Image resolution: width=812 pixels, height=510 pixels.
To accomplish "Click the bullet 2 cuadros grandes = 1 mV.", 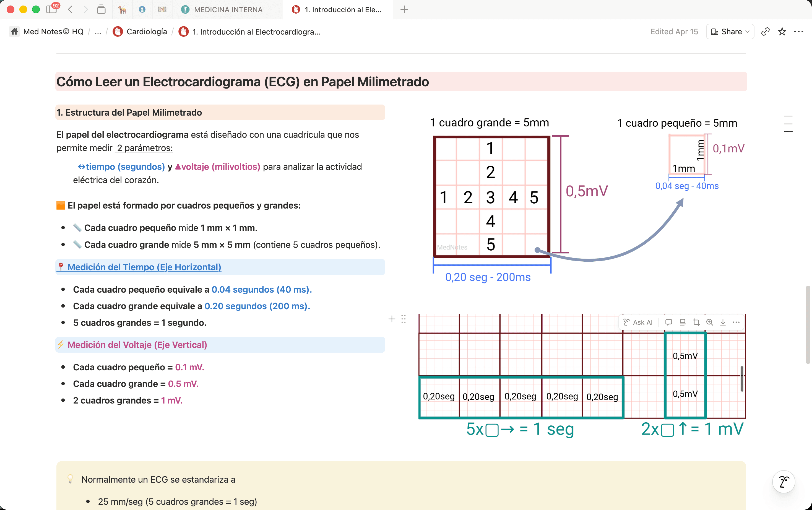I will click(x=128, y=400).
